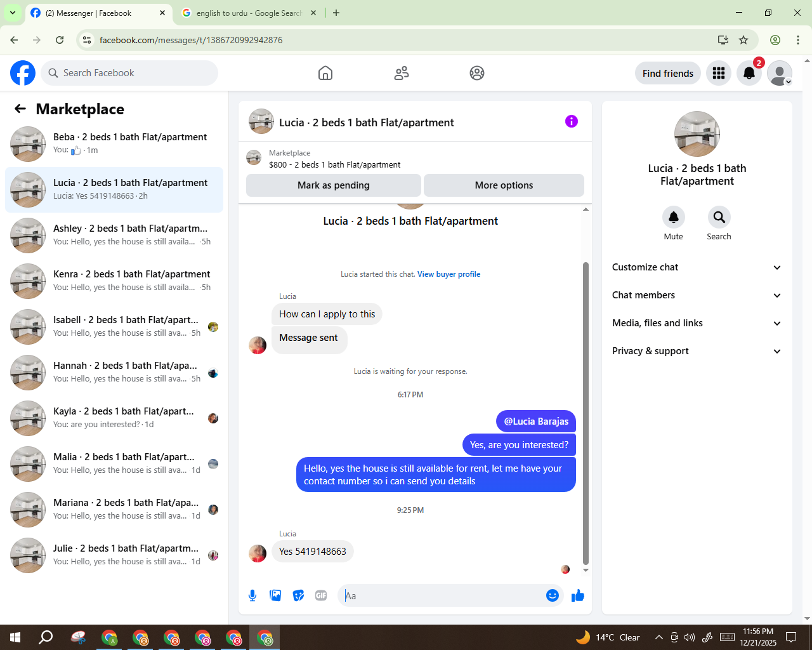Open the notifications bell
Image resolution: width=812 pixels, height=650 pixels.
[749, 73]
